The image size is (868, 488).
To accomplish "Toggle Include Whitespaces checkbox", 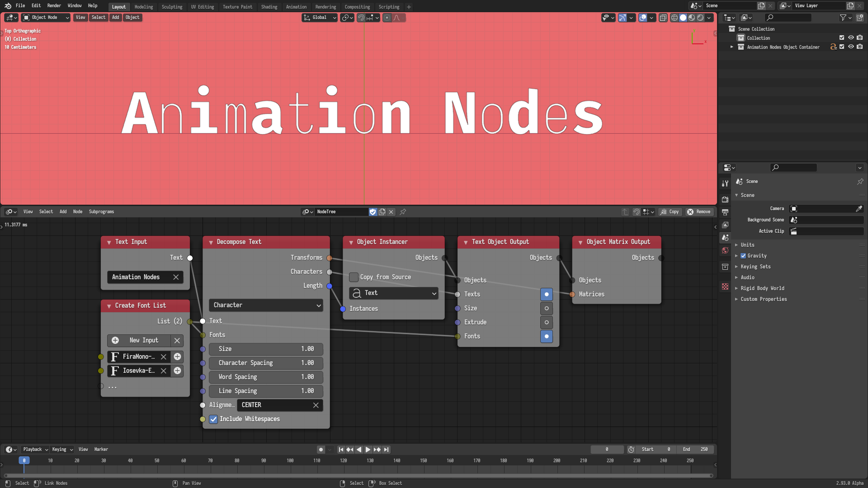I will click(213, 419).
